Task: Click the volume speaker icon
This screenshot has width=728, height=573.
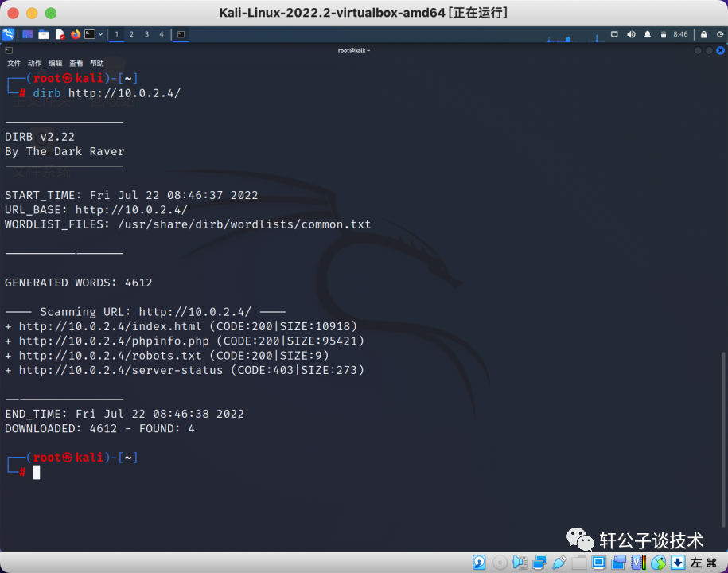Action: point(631,34)
